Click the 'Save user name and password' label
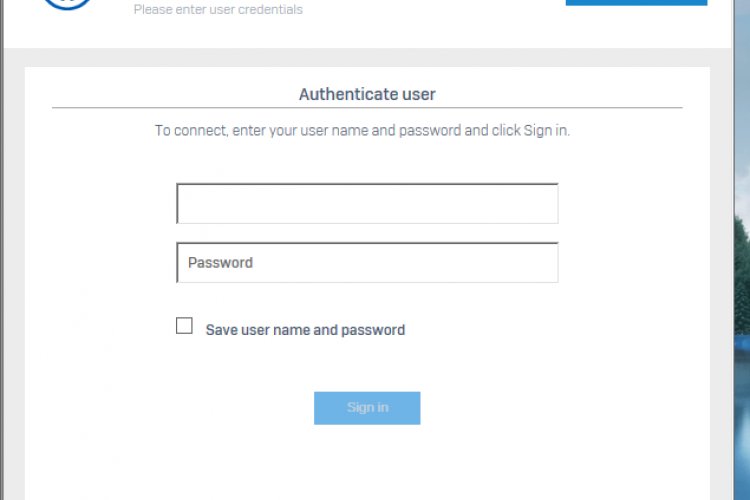The height and width of the screenshot is (500, 750). pos(305,330)
